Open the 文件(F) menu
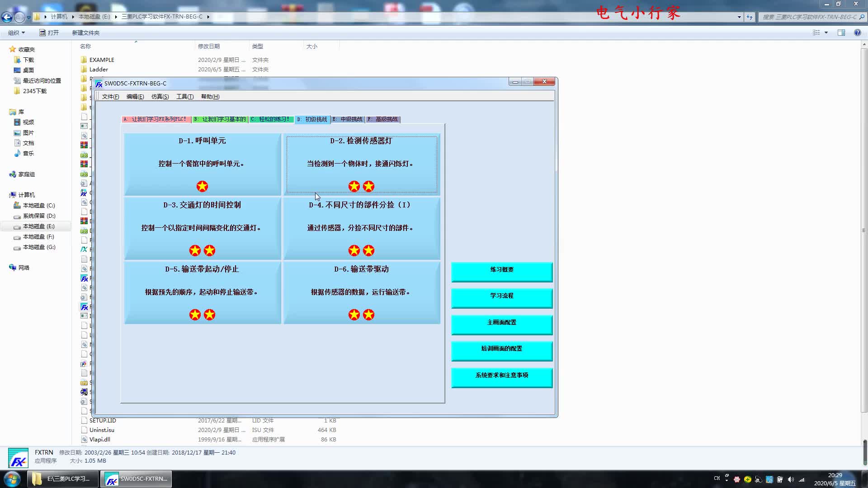The width and height of the screenshot is (868, 488). pyautogui.click(x=110, y=97)
